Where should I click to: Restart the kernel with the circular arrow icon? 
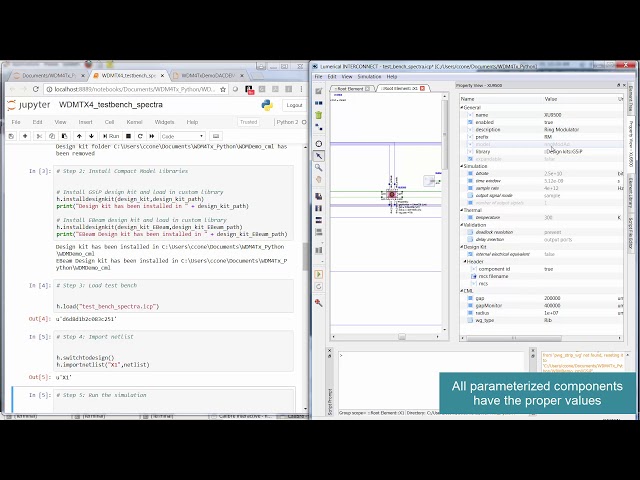click(140, 136)
